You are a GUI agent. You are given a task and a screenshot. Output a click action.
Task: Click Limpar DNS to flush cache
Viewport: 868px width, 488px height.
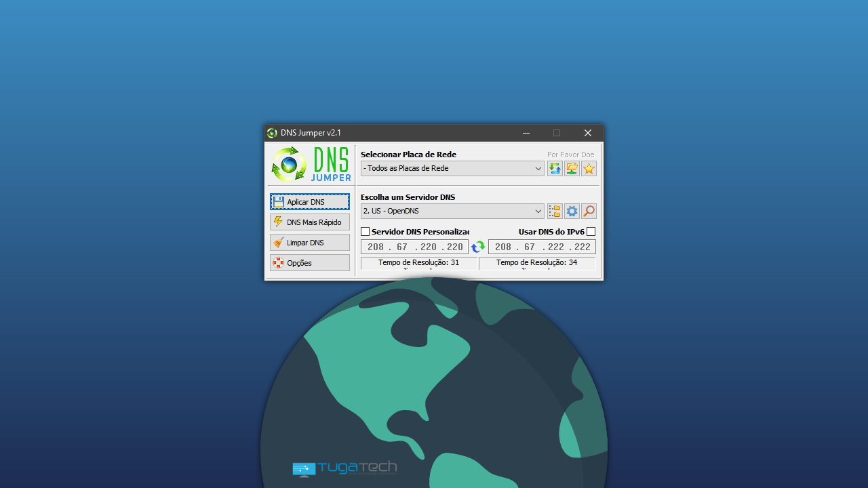click(x=310, y=243)
